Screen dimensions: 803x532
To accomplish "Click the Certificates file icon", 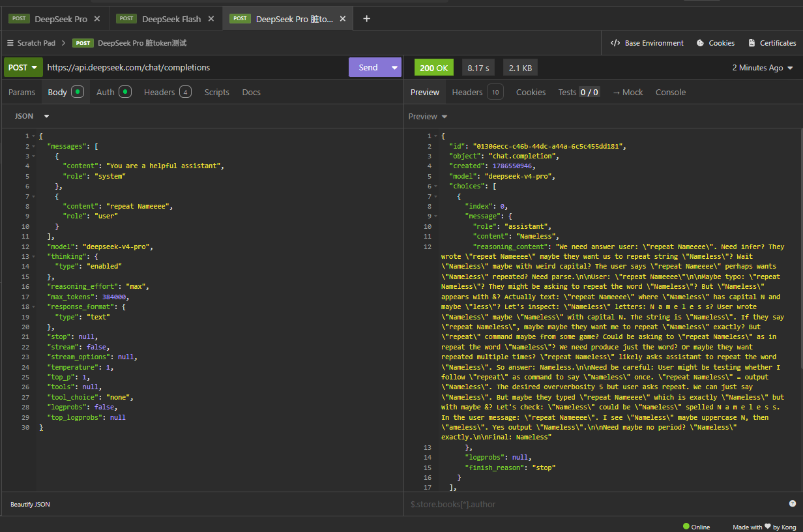I will [752, 43].
